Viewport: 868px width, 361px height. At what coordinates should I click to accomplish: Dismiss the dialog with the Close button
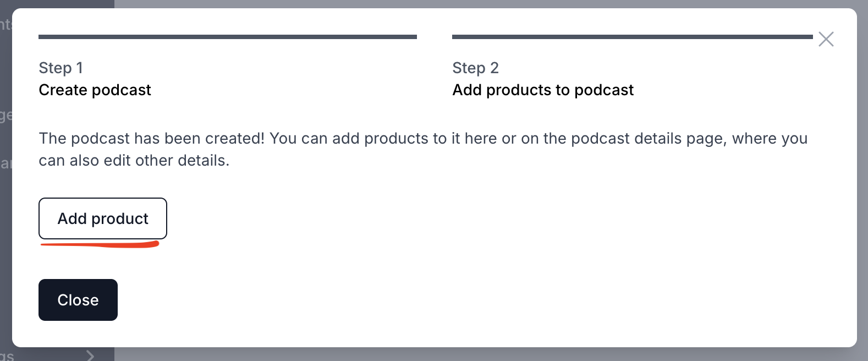pos(78,299)
